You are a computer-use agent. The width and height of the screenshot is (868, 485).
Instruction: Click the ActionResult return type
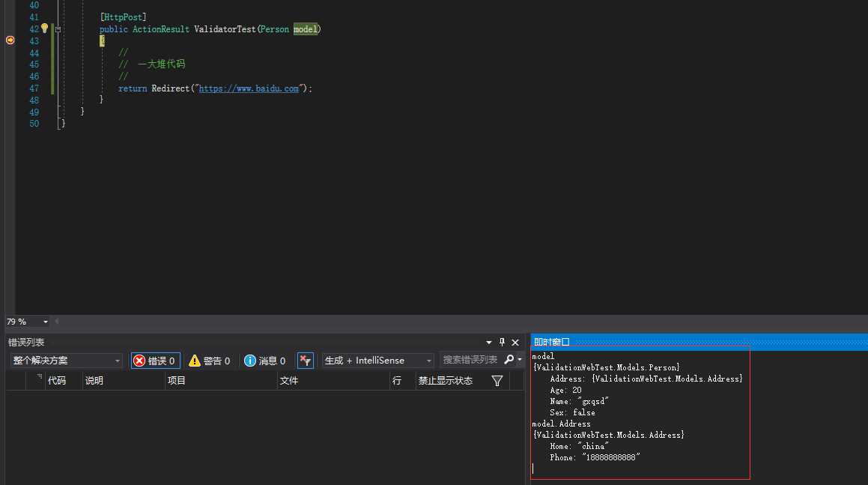pos(160,29)
